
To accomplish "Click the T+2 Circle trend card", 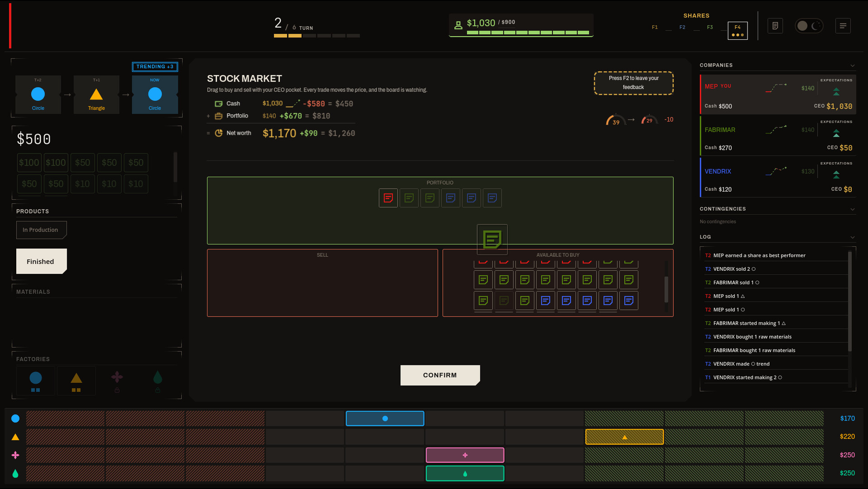I will [x=38, y=95].
